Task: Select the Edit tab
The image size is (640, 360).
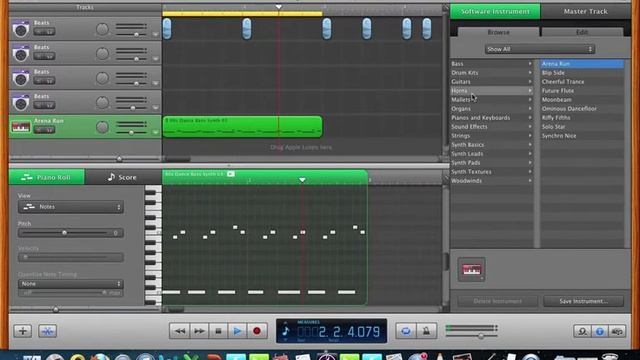Action: pos(582,32)
